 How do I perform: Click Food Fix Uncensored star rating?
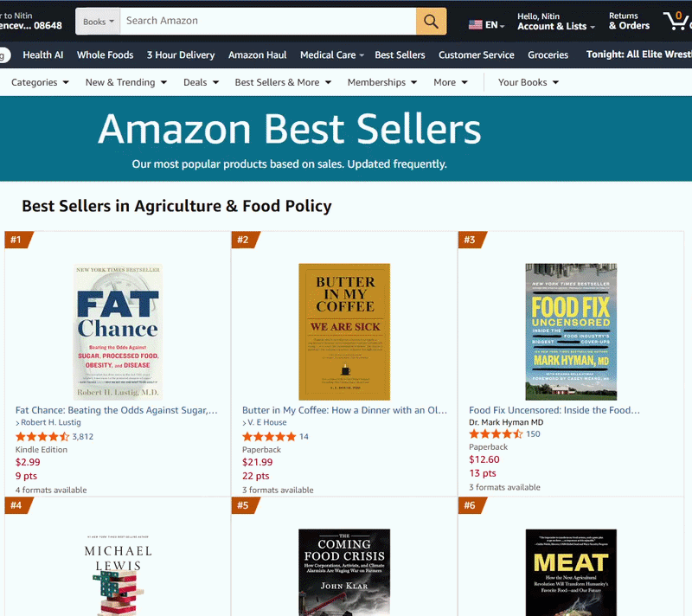coord(496,434)
